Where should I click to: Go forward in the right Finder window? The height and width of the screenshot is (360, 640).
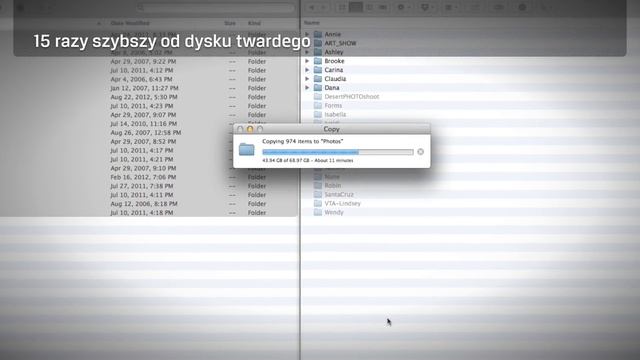click(x=324, y=7)
